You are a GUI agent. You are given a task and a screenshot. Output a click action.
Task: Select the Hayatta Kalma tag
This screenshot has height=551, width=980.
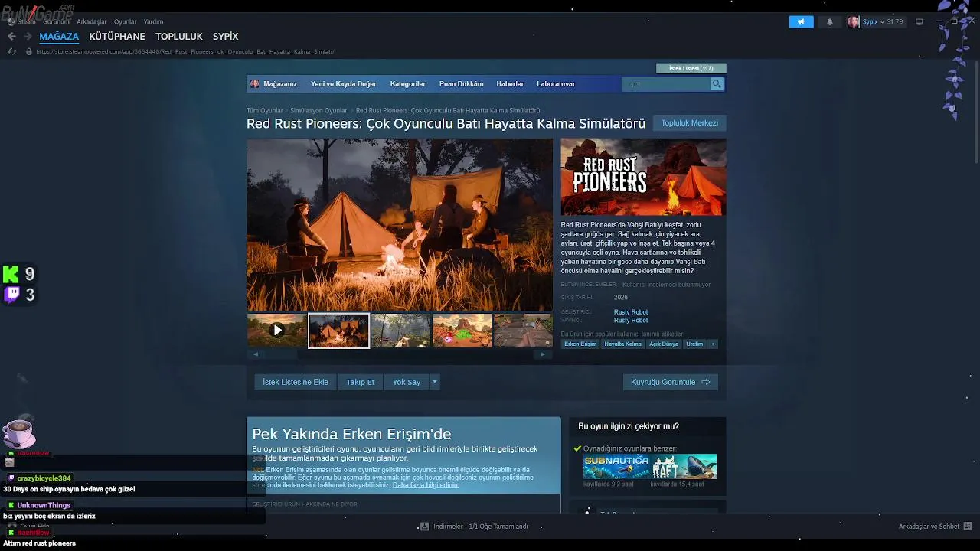tap(623, 344)
